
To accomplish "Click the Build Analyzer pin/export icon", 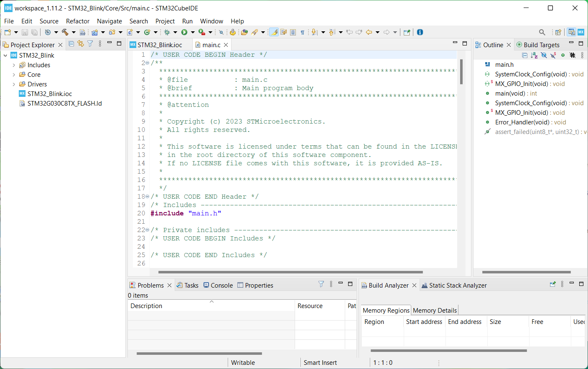I will [552, 284].
